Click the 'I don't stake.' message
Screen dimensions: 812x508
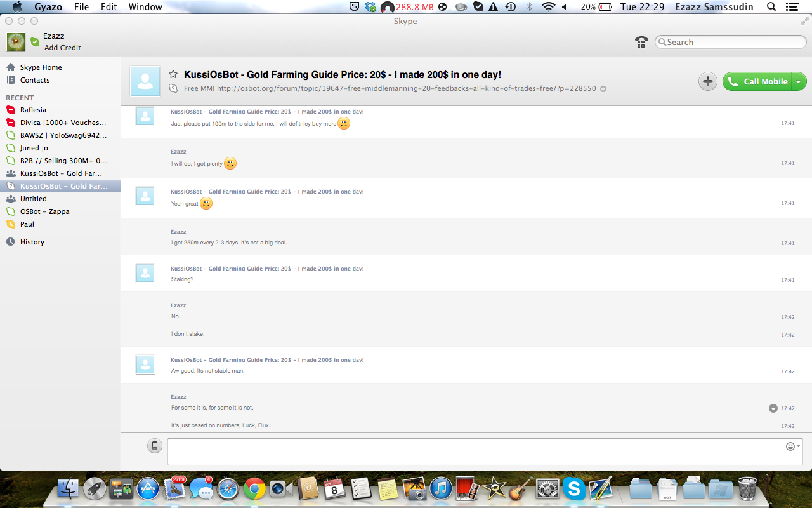[188, 334]
